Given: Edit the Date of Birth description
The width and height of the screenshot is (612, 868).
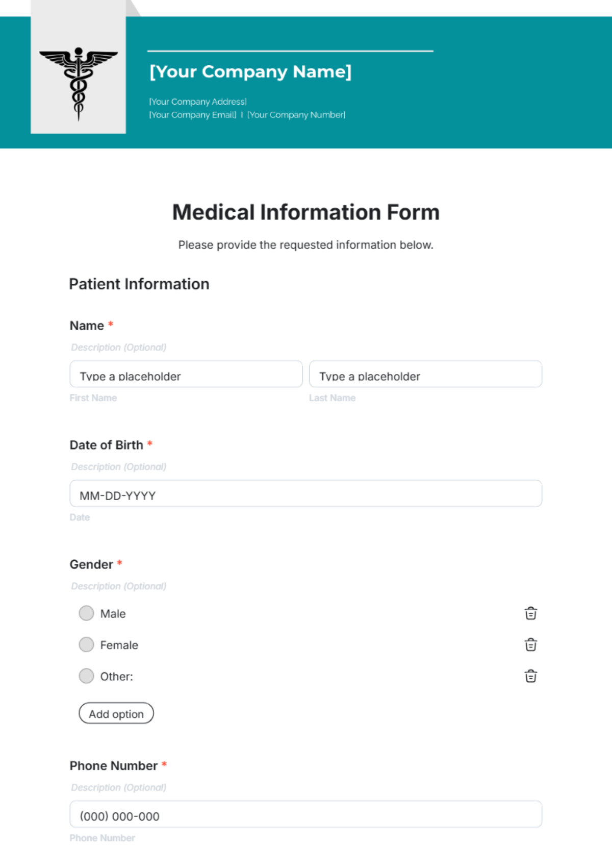Looking at the screenshot, I should click(x=118, y=466).
